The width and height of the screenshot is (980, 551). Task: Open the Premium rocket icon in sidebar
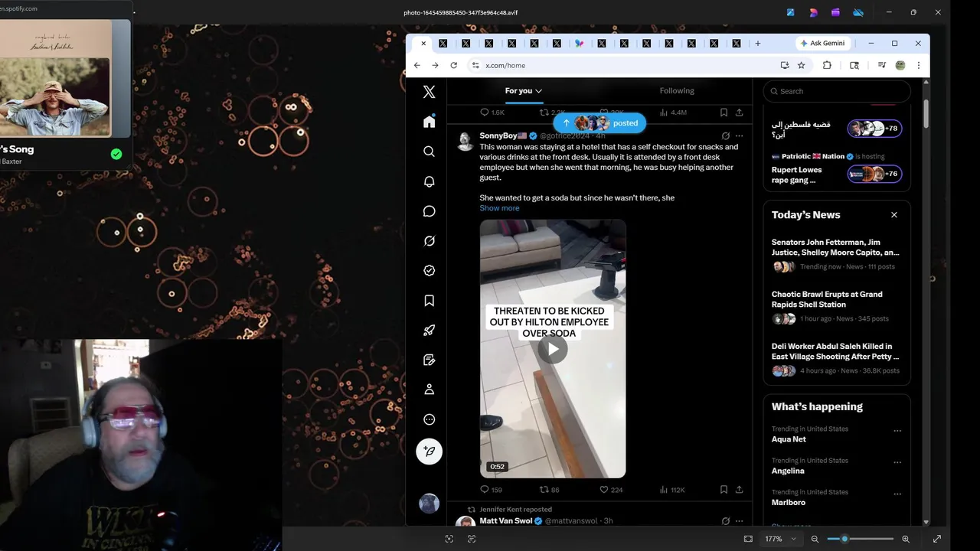pyautogui.click(x=429, y=331)
